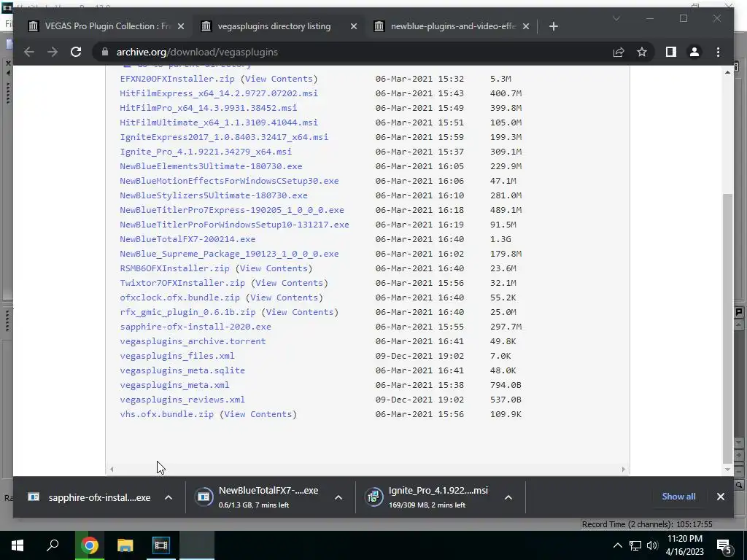Open Windows taskbar search
This screenshot has height=560, width=747.
point(53,545)
